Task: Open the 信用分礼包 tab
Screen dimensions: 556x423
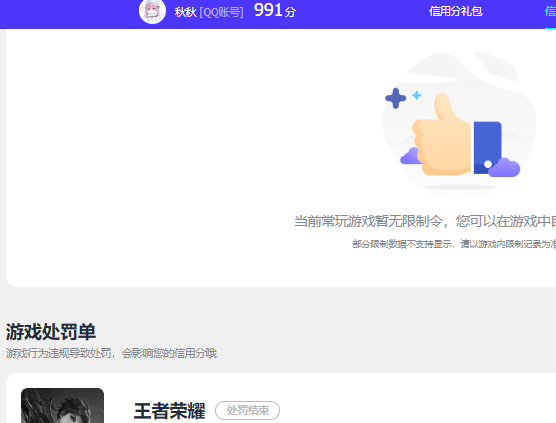Action: 456,11
